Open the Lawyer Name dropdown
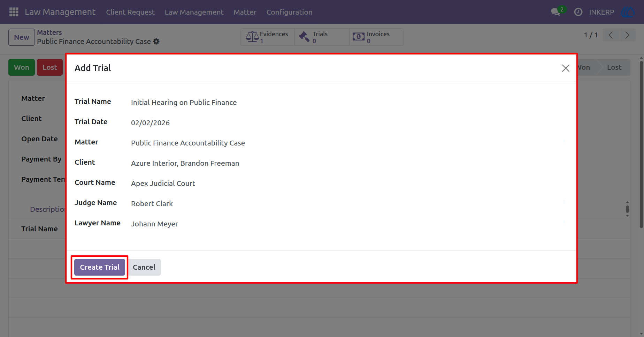 point(348,224)
